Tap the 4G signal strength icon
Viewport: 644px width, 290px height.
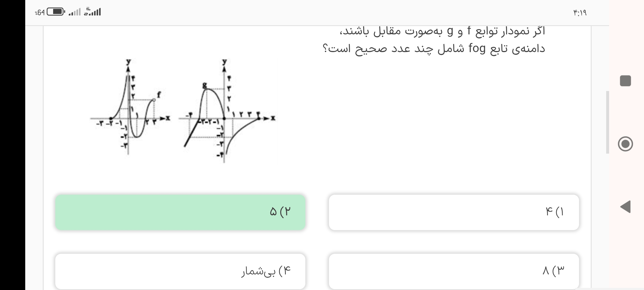(x=92, y=12)
